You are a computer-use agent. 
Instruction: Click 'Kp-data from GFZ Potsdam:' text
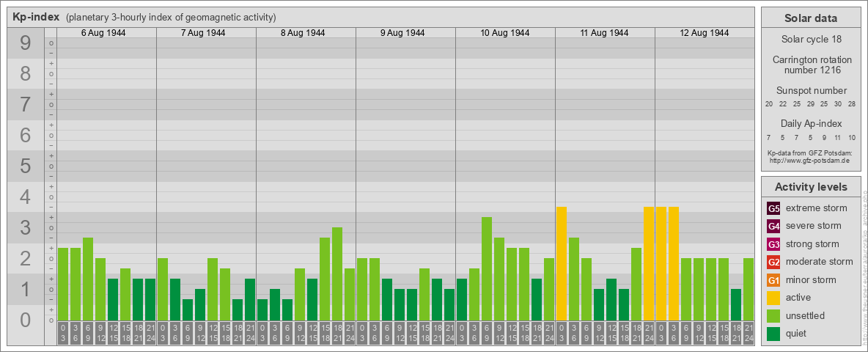point(811,153)
